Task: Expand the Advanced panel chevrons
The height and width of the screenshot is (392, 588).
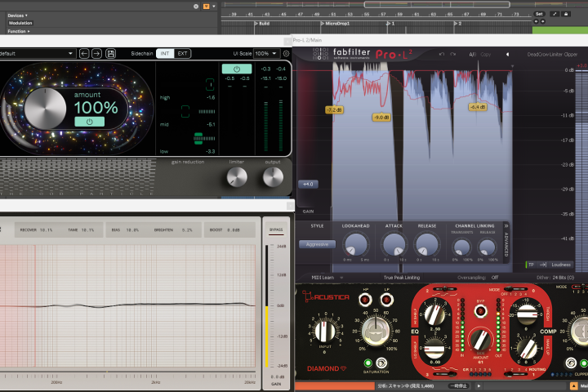Action: coord(506,226)
